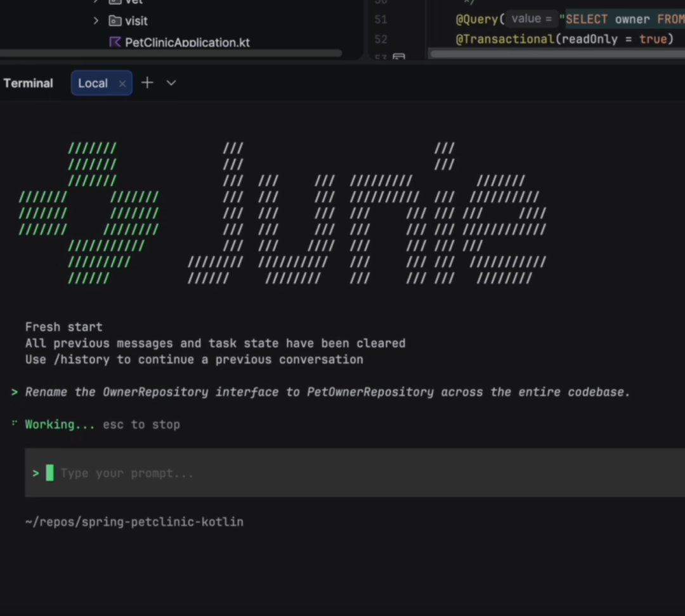Viewport: 685px width, 616px height.
Task: Click line number 52 in gutter
Action: tap(381, 39)
